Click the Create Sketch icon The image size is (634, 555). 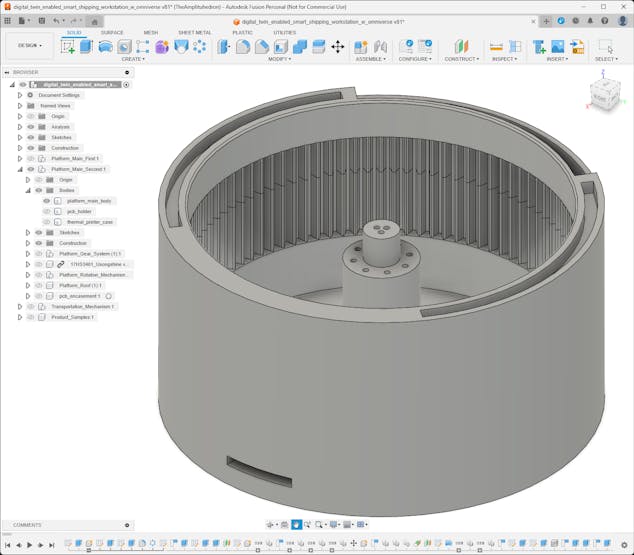point(68,46)
